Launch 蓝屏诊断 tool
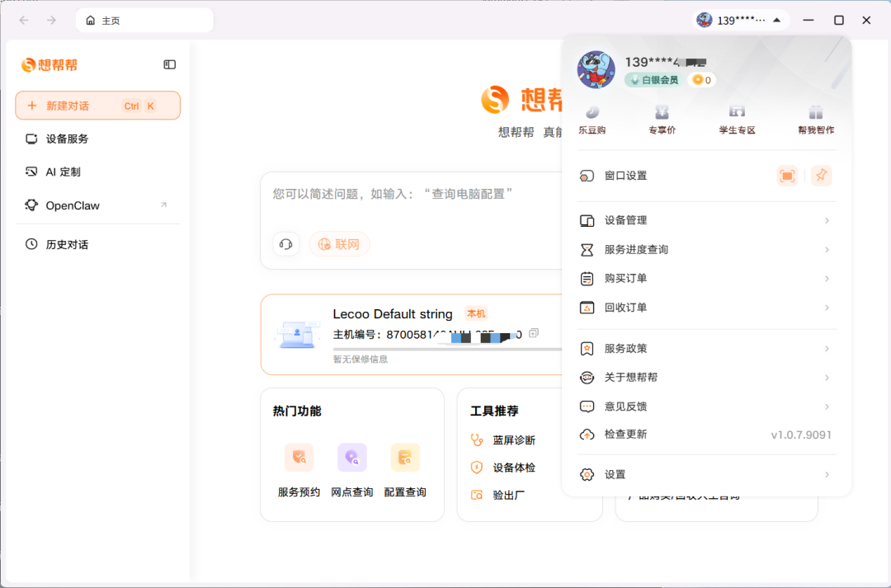Screen dimensions: 891x588 pos(503,440)
